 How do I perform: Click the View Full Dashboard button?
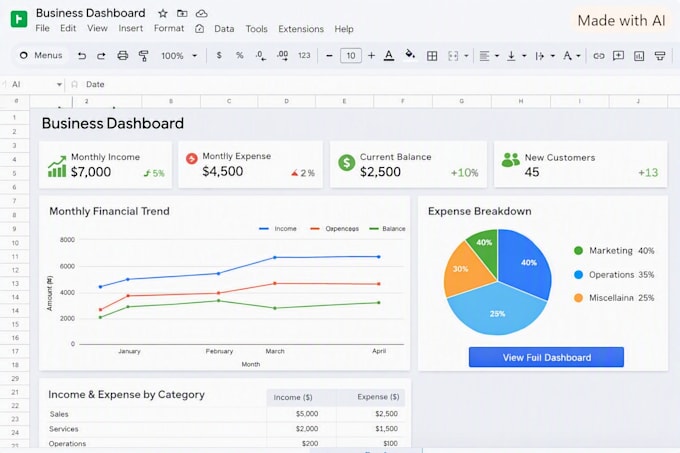[546, 357]
